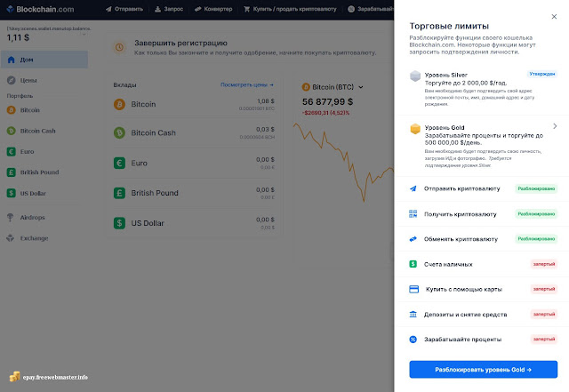Click the Bitcoin icon in the sidebar
This screenshot has width=569, height=392.
pyautogui.click(x=12, y=110)
